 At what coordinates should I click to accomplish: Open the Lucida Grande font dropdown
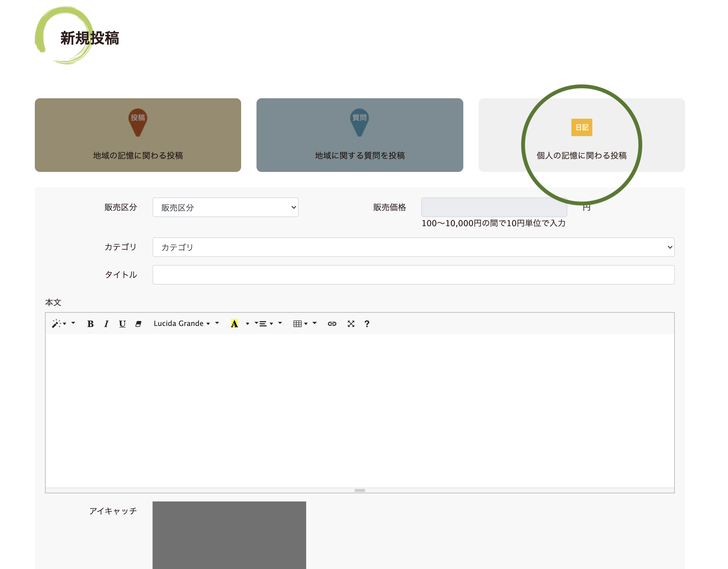point(182,323)
